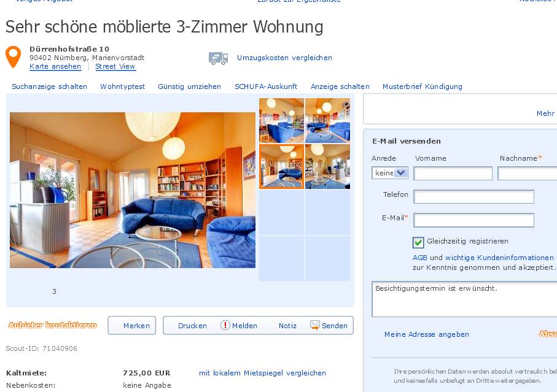Click the Vorname input field
This screenshot has width=557, height=392.
pyautogui.click(x=453, y=174)
